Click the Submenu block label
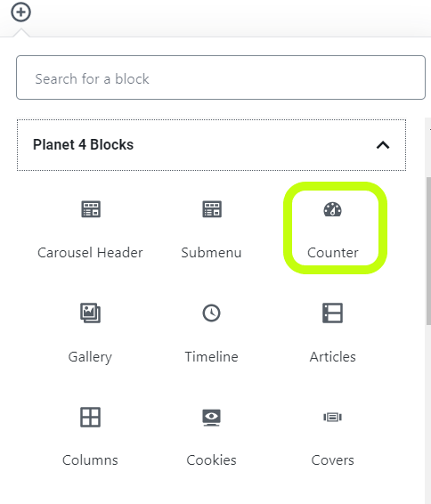The width and height of the screenshot is (431, 504). 211,253
